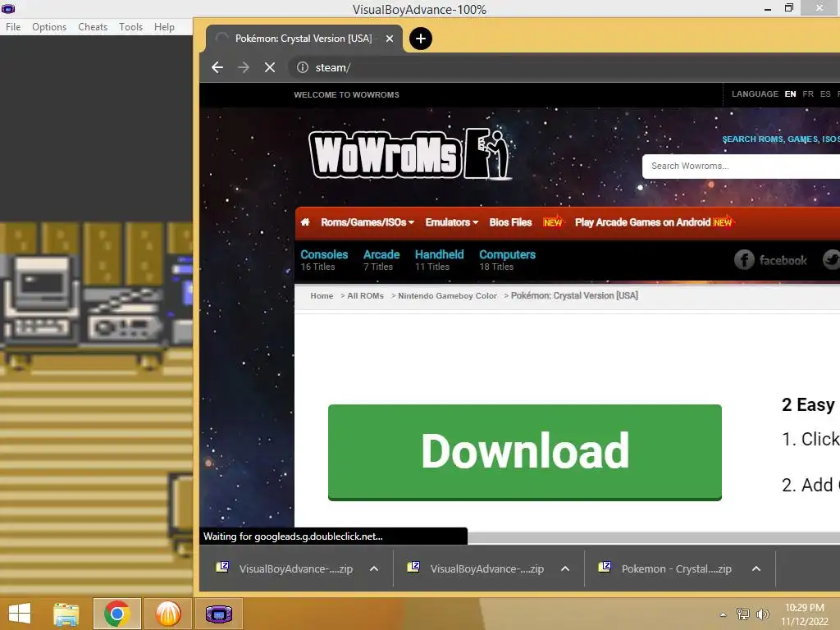Click the Search Wowroms input field
Image resolution: width=840 pixels, height=630 pixels.
[x=742, y=166]
